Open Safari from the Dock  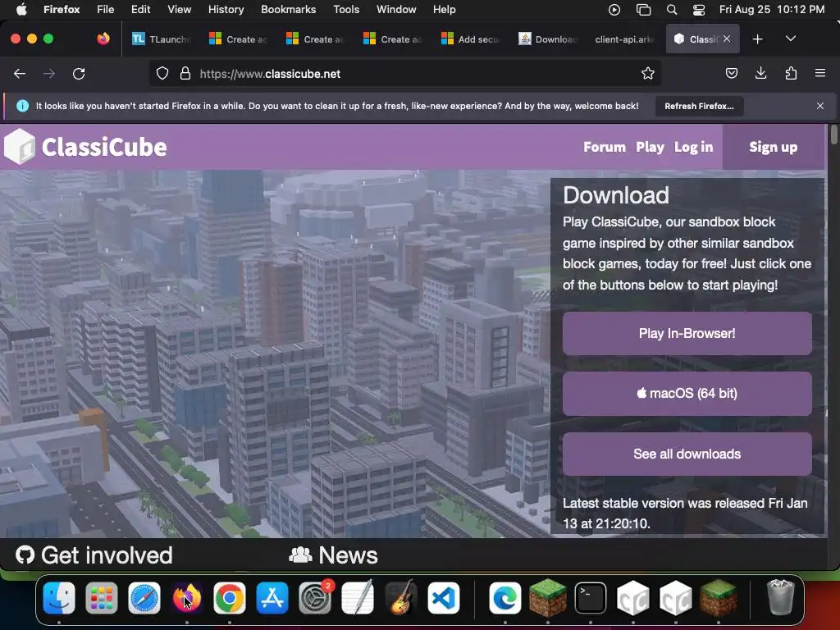tap(144, 598)
